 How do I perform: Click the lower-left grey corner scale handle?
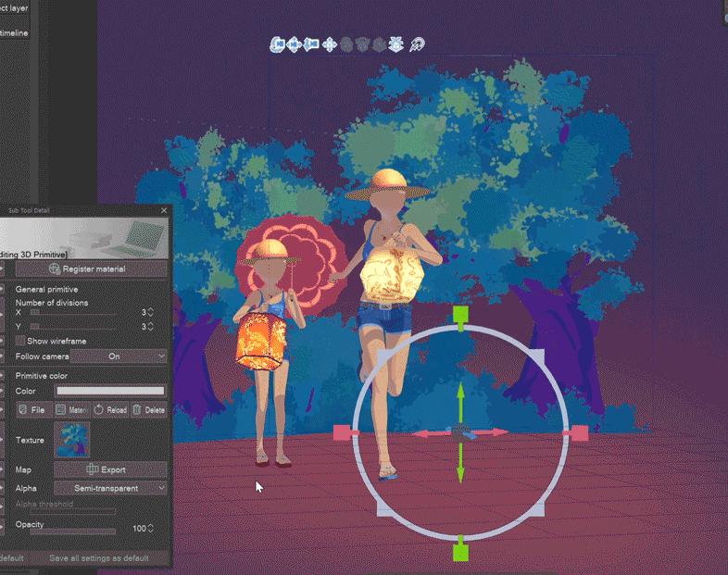(x=384, y=509)
